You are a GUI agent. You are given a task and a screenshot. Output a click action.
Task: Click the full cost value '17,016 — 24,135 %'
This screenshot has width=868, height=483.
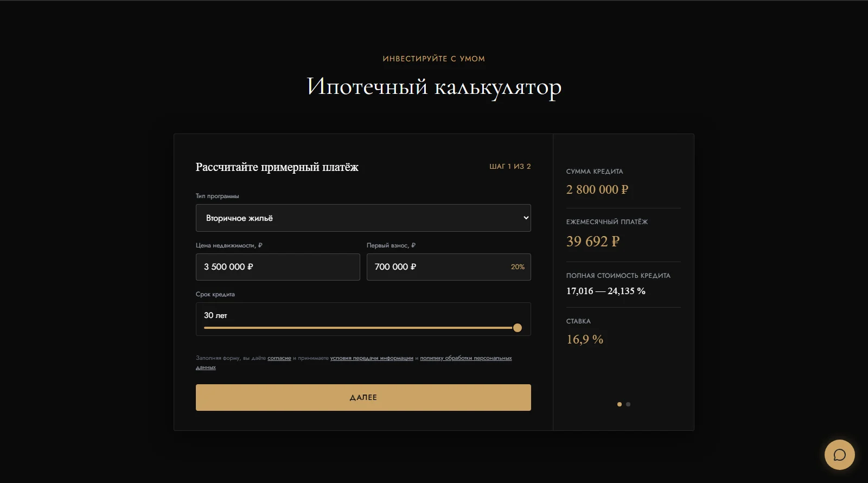(606, 291)
